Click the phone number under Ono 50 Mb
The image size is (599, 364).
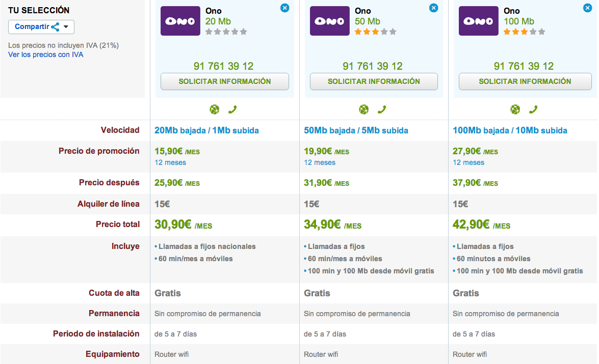(373, 66)
